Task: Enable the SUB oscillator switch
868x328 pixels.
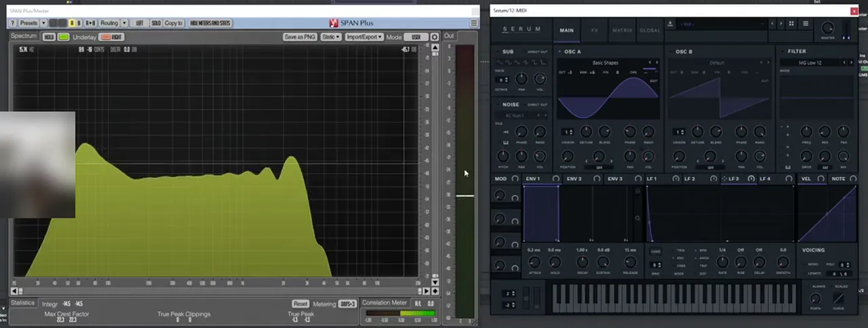Action: coord(498,52)
